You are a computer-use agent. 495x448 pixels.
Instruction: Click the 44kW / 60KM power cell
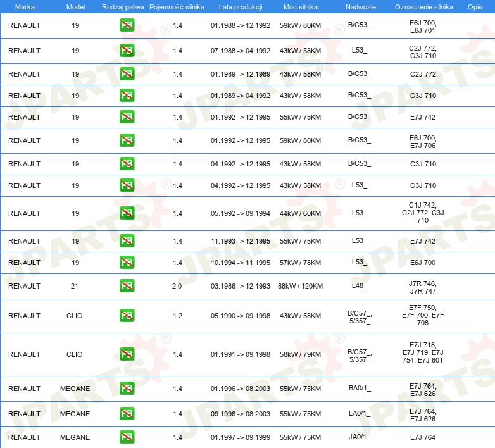tap(300, 213)
